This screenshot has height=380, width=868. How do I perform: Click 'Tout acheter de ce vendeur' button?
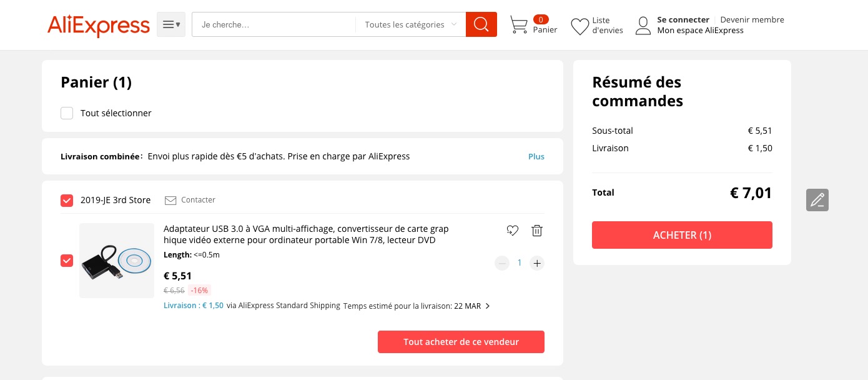pos(461,342)
